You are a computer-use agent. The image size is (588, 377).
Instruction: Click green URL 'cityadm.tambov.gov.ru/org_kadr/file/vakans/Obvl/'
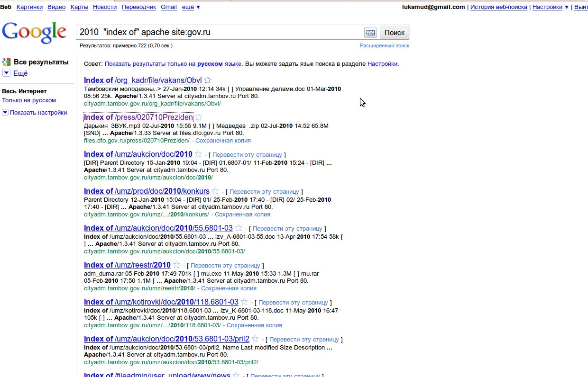pyautogui.click(x=152, y=104)
